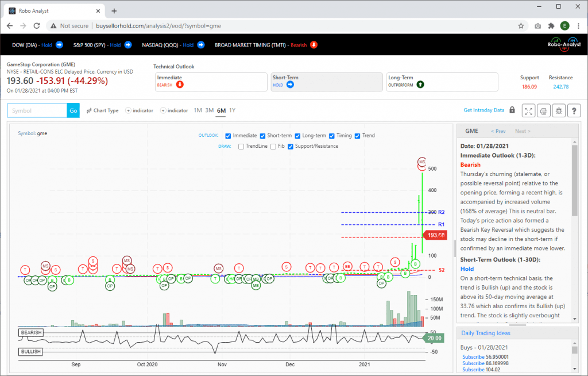The width and height of the screenshot is (588, 376).
Task: Click Get Intraday Data link
Action: [483, 110]
